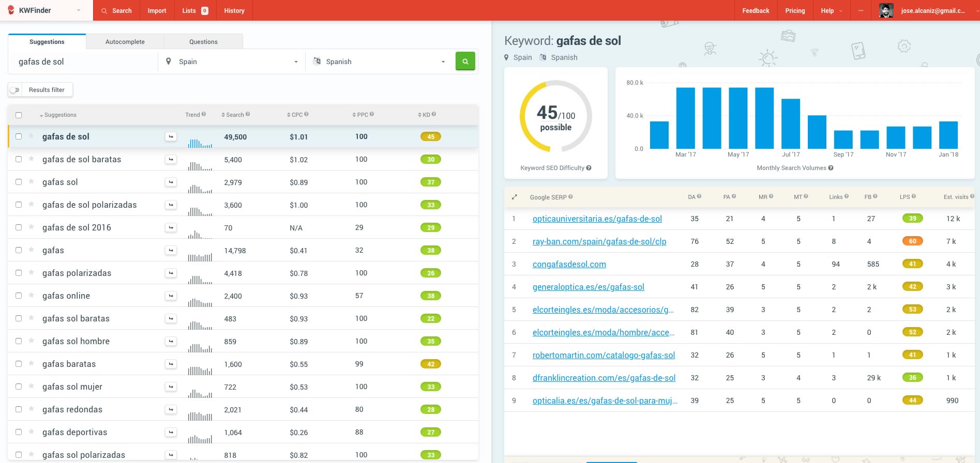
Task: Open Lists in the top menu
Action: click(195, 10)
